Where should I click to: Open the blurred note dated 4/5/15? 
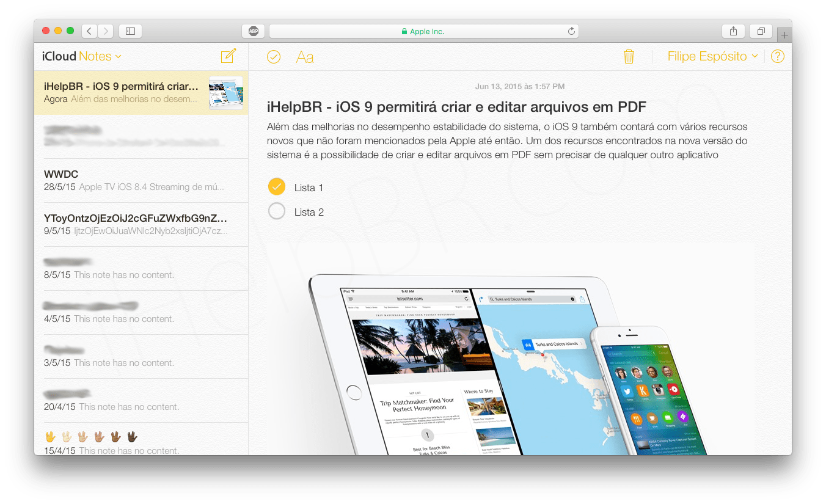tap(141, 313)
